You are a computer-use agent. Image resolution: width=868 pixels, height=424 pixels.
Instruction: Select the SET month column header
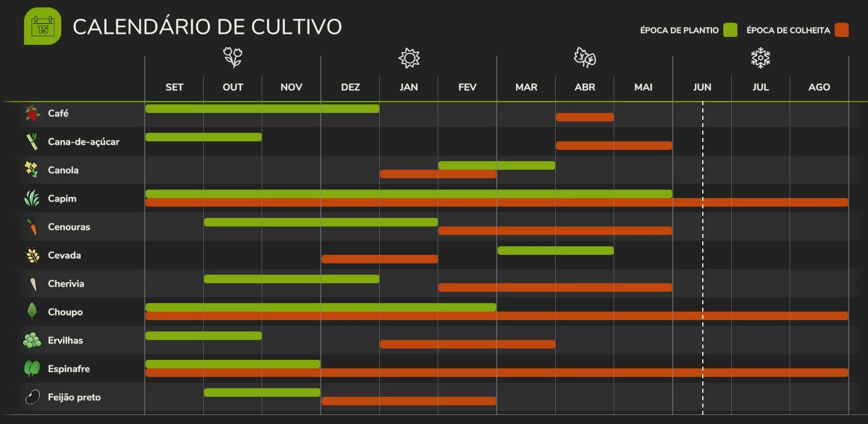tap(174, 87)
